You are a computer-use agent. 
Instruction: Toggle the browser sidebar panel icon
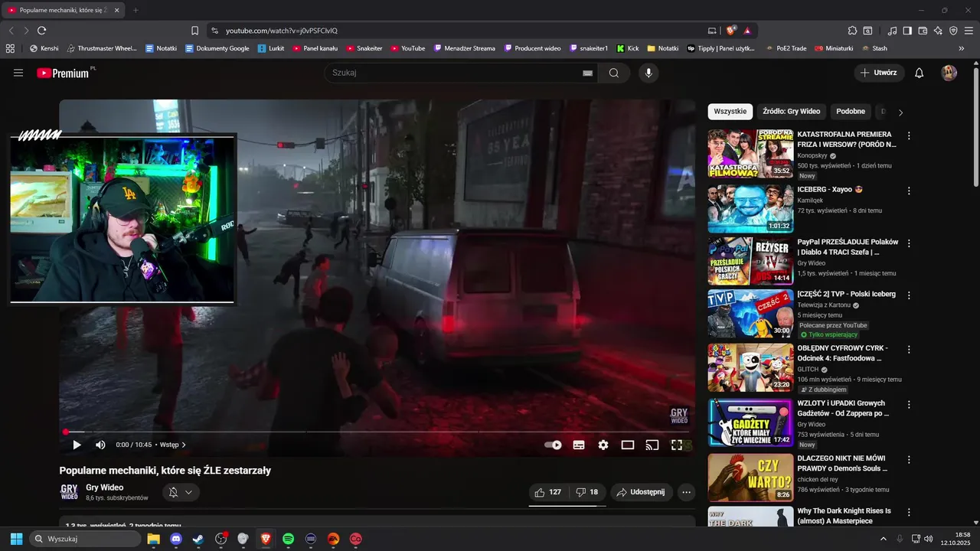[907, 31]
